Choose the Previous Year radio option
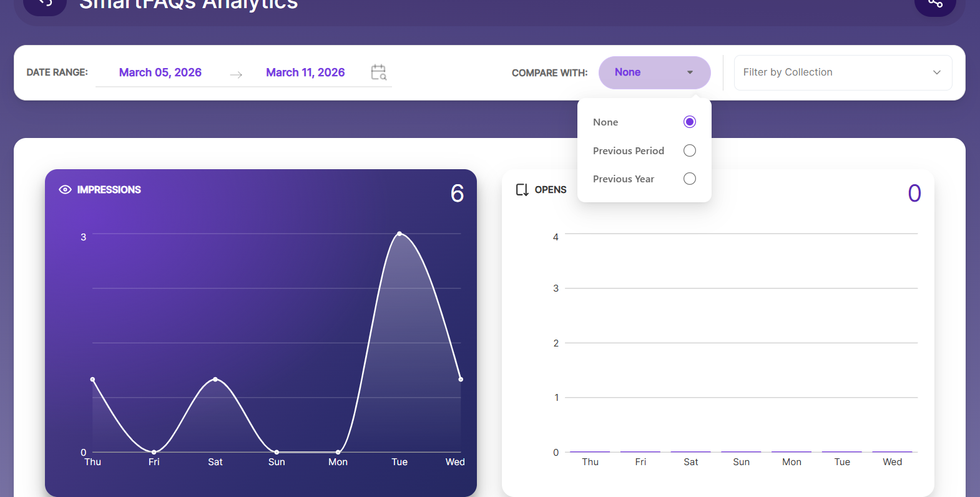 (690, 179)
